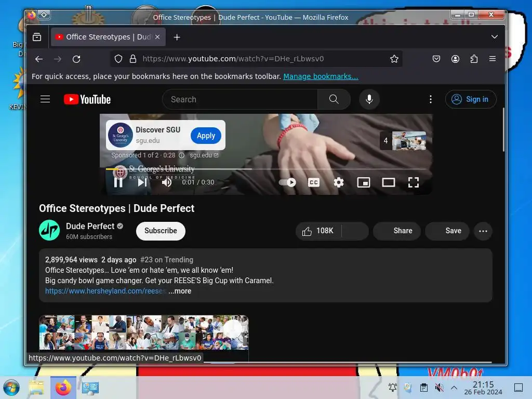
Task: Open Dude Perfect channel avatar
Action: pos(49,230)
